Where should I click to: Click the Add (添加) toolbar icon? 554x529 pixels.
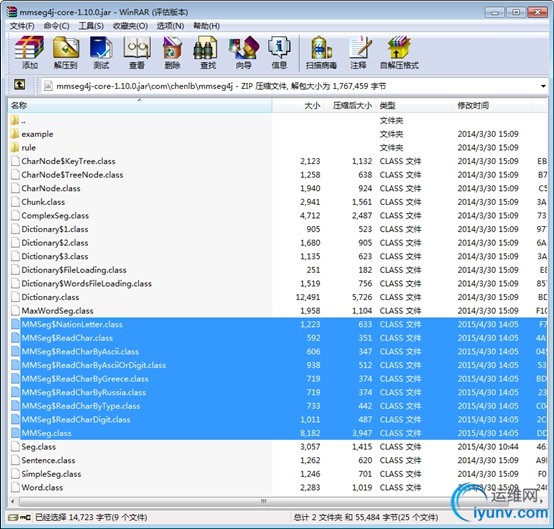[x=30, y=52]
